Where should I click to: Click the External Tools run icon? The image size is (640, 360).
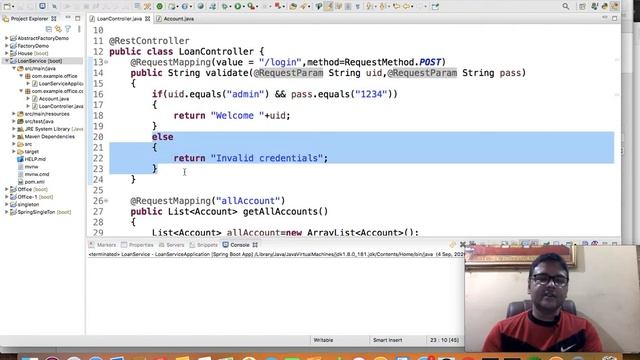point(251,7)
